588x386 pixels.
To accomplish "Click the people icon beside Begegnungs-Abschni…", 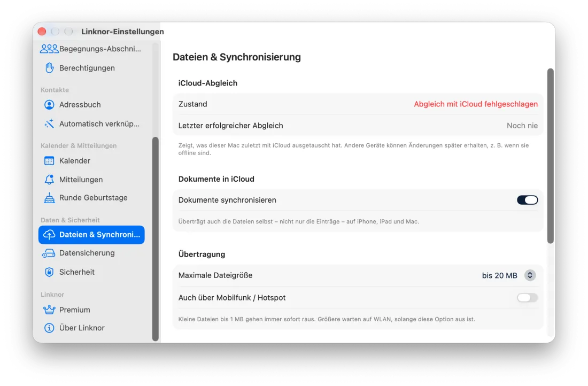I will click(49, 49).
